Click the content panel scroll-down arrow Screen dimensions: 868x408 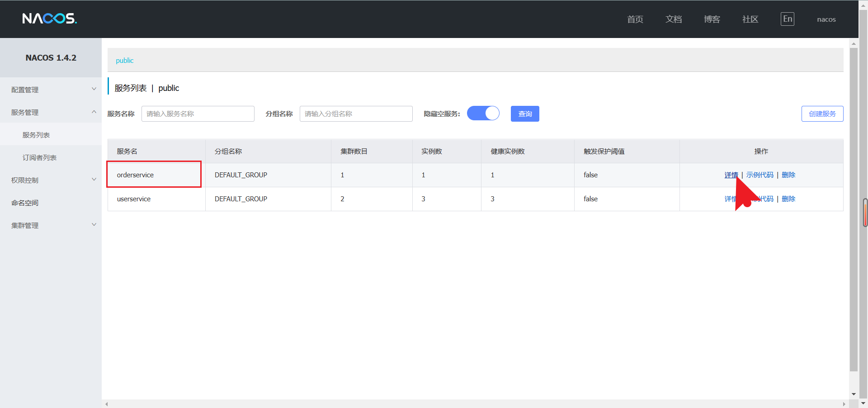point(854,394)
